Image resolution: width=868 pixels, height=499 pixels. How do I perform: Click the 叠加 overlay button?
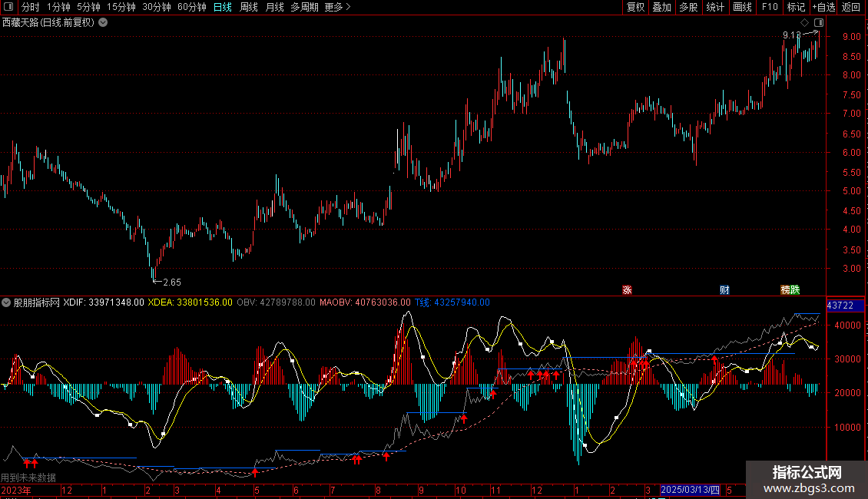click(662, 7)
